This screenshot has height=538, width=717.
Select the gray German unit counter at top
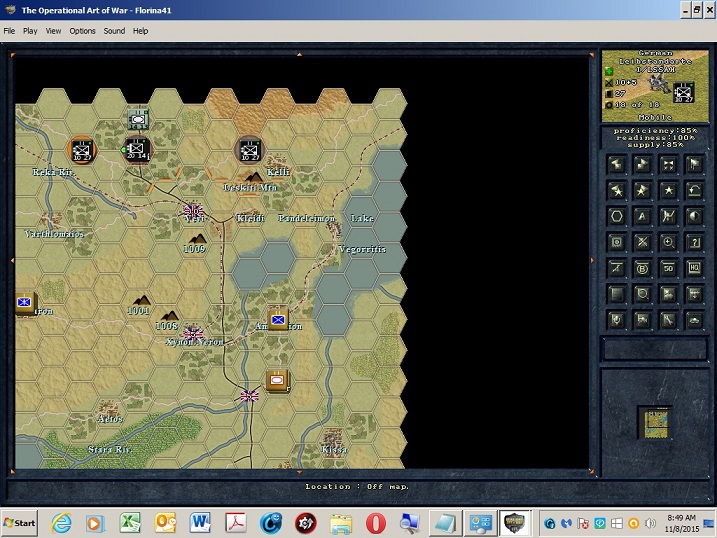coord(138,119)
